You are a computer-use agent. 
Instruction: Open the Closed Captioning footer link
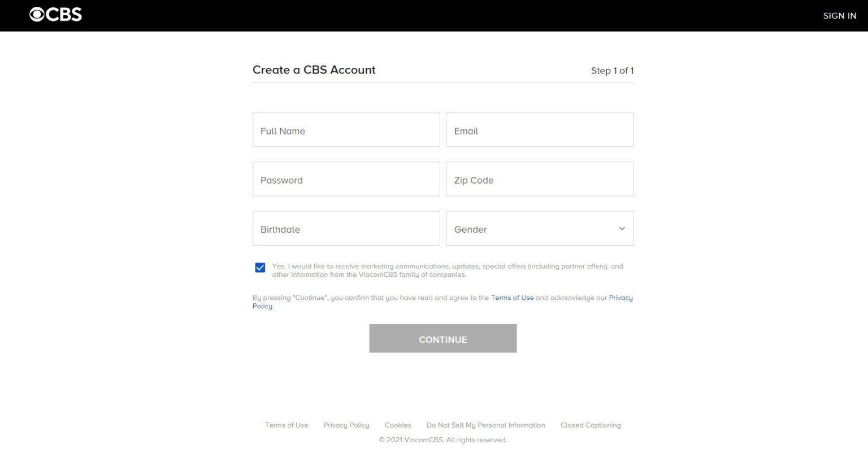pos(591,425)
